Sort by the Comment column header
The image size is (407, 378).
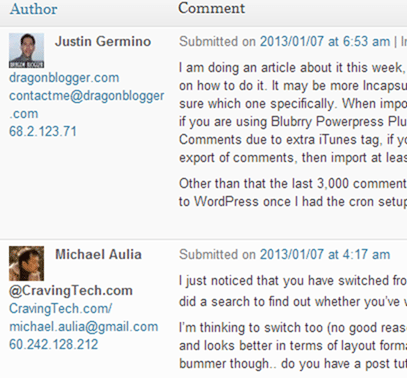pyautogui.click(x=211, y=8)
